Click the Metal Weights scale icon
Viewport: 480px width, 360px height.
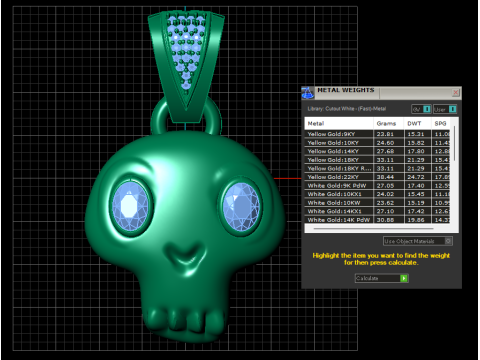click(x=308, y=93)
